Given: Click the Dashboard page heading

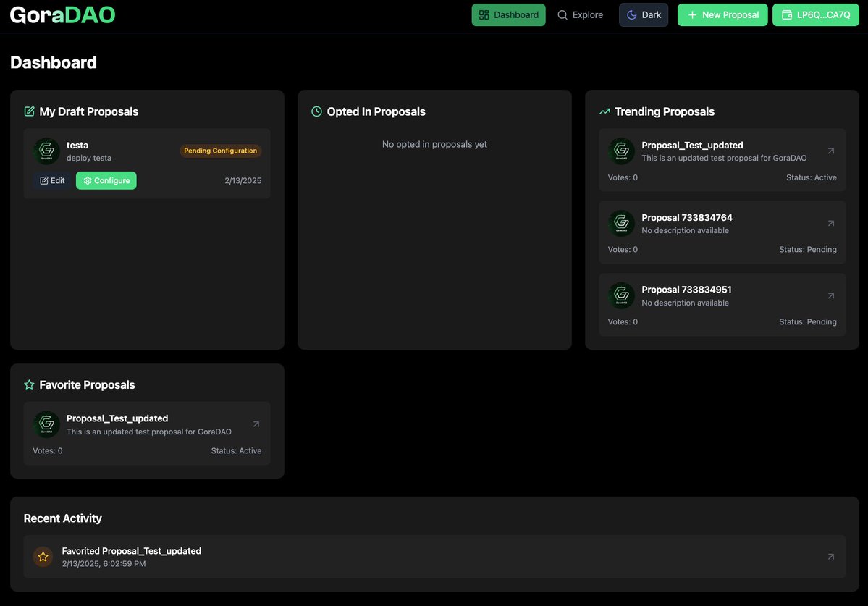Looking at the screenshot, I should click(54, 62).
